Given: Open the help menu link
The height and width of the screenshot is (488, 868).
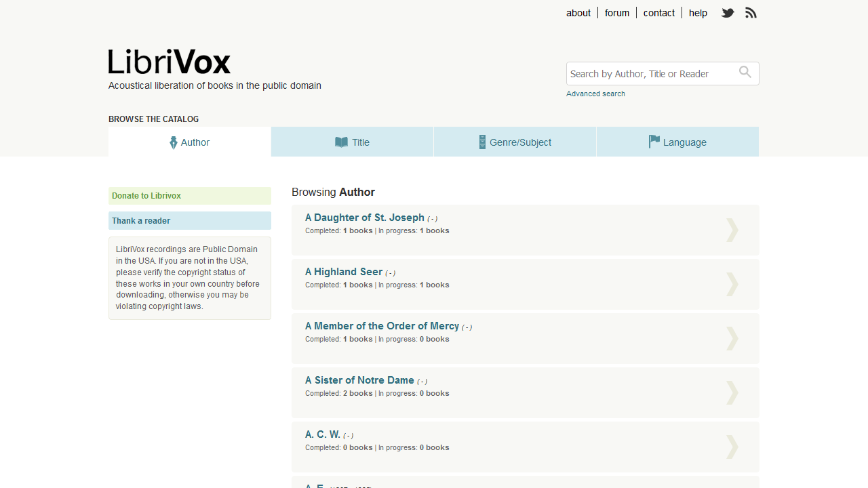Looking at the screenshot, I should point(698,13).
